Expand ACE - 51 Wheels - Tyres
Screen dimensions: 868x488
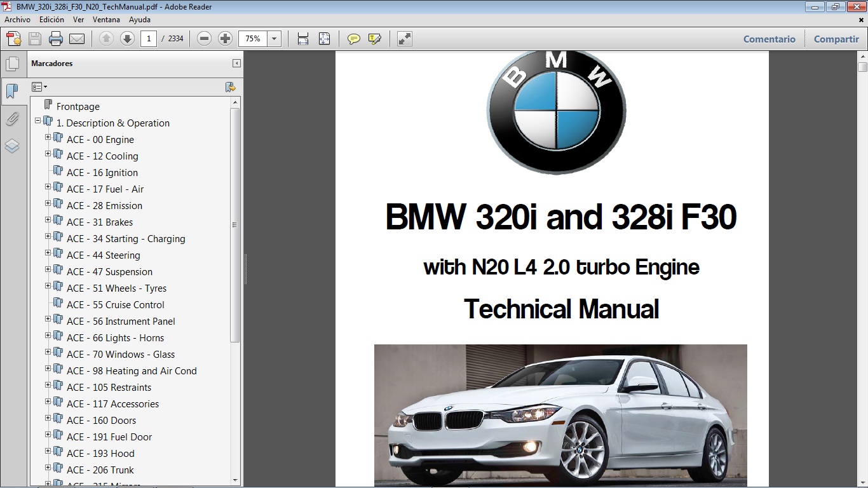(48, 285)
